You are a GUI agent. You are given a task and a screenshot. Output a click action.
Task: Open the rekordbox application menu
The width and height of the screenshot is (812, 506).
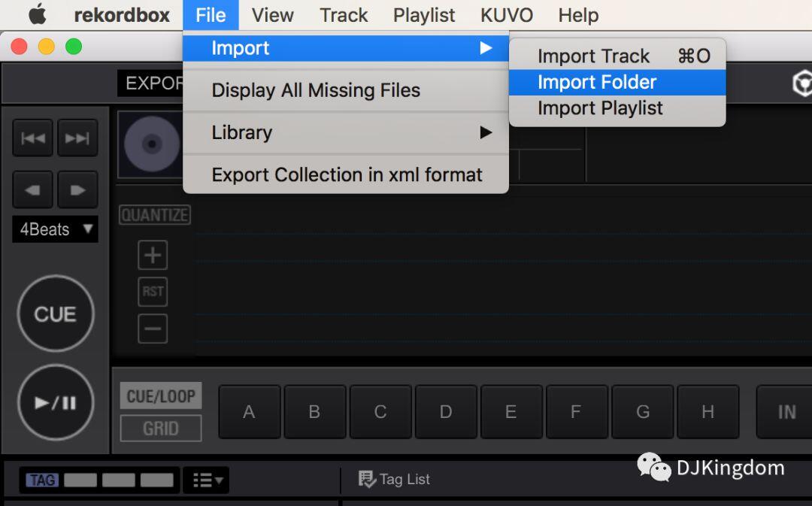pos(122,15)
